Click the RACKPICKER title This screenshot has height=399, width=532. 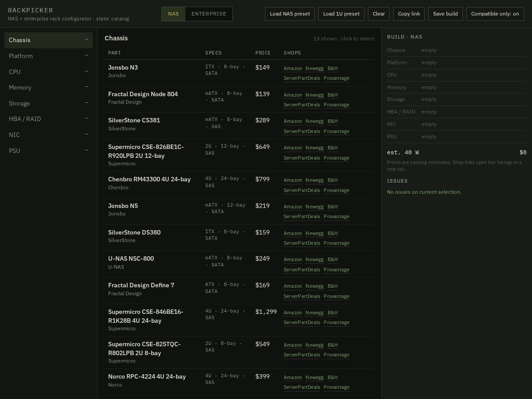pyautogui.click(x=31, y=10)
